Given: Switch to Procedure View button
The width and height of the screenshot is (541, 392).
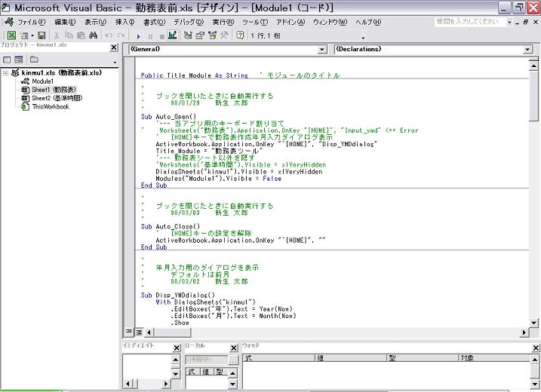Looking at the screenshot, I should 129,332.
